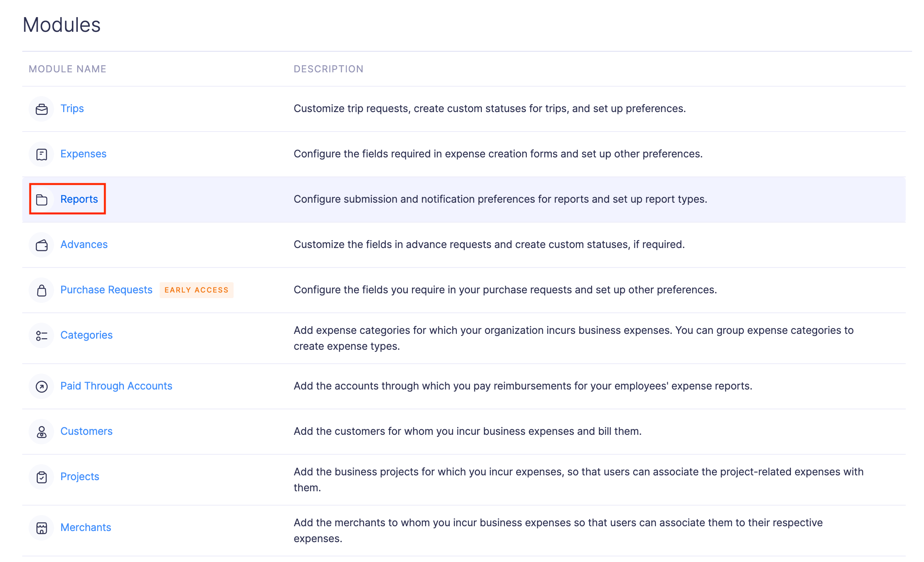Click the Purchase Requests bag icon
Image resolution: width=924 pixels, height=562 pixels.
pyautogui.click(x=41, y=290)
